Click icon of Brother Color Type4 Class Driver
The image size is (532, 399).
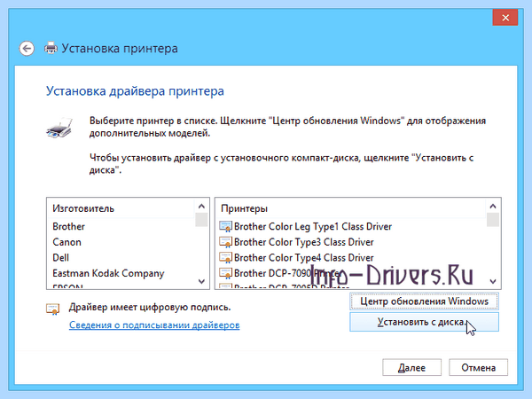click(225, 257)
